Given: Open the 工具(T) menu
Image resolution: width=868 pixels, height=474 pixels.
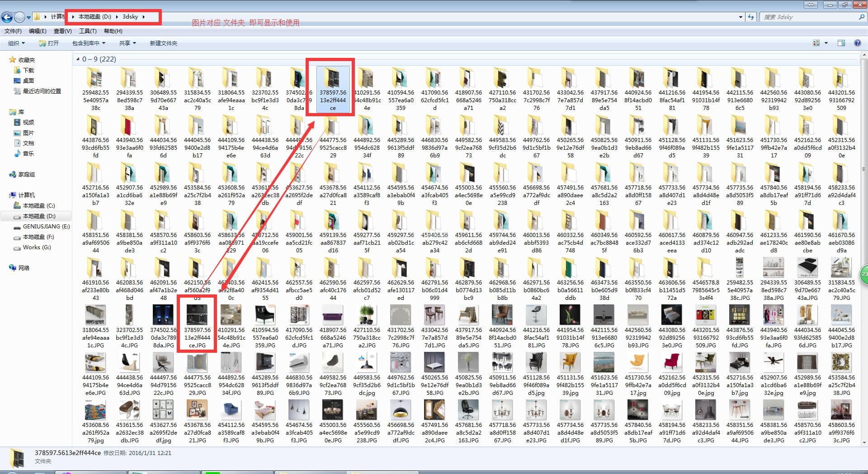Looking at the screenshot, I should click(87, 31).
